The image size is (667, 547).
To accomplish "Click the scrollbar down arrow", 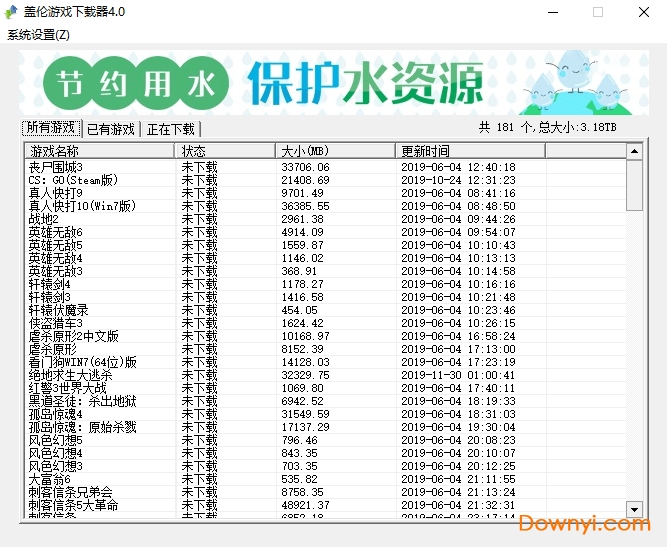I will click(x=634, y=509).
